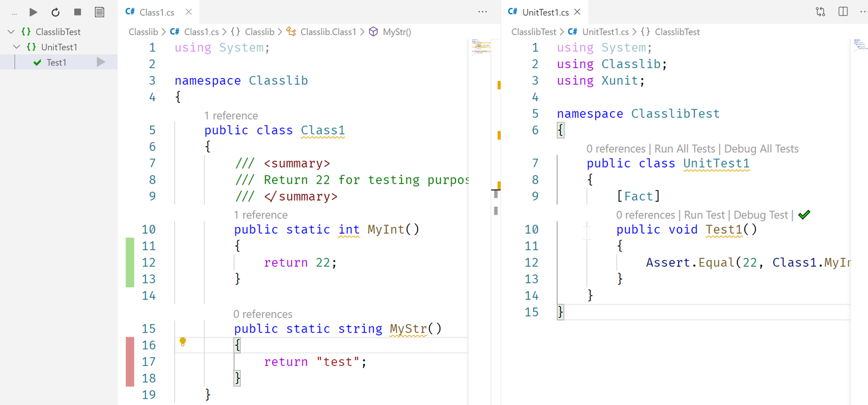This screenshot has width=868, height=405.
Task: Open 0 references above MyStr
Action: tap(263, 314)
